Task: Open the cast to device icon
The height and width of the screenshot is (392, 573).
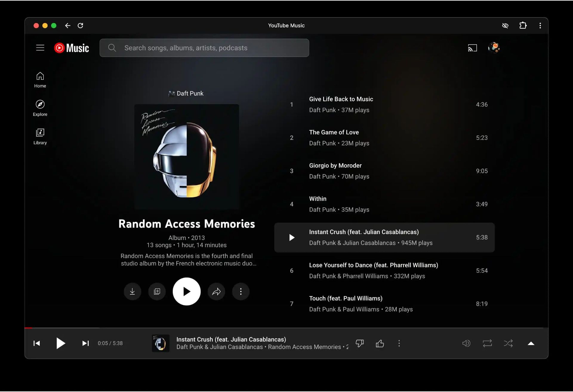Action: (472, 48)
